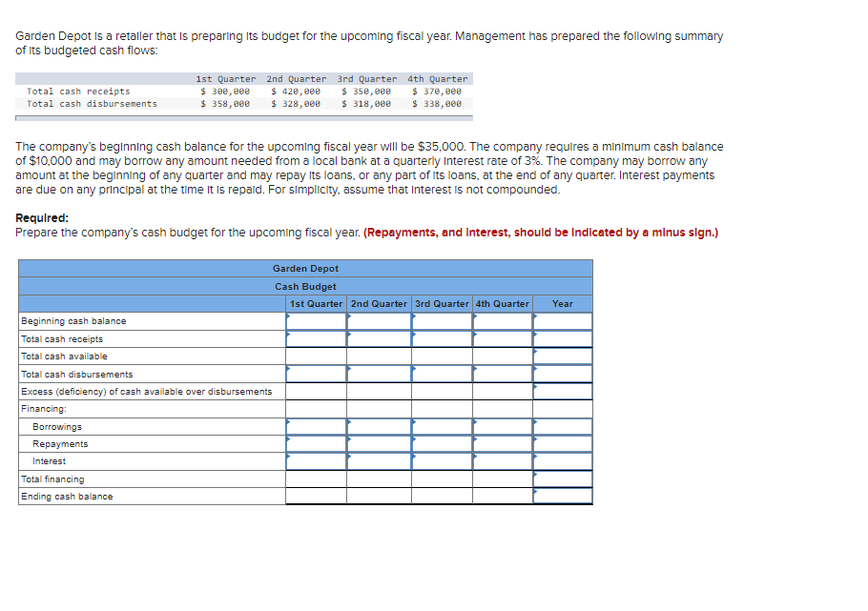Select Total cash disbursements 4th Quarter cell

[503, 374]
